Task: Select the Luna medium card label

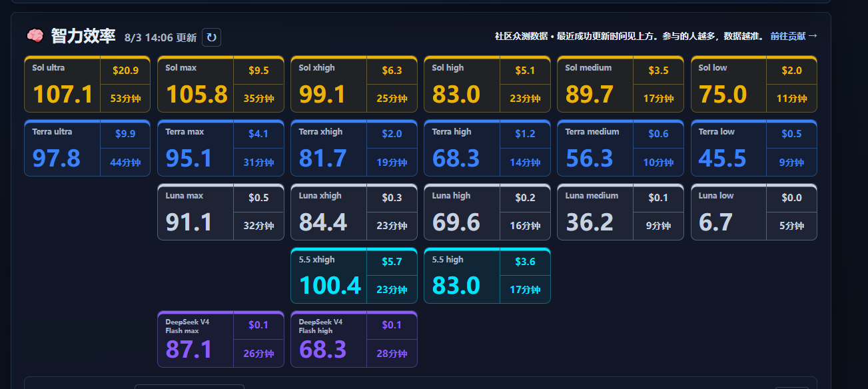Action: [592, 196]
